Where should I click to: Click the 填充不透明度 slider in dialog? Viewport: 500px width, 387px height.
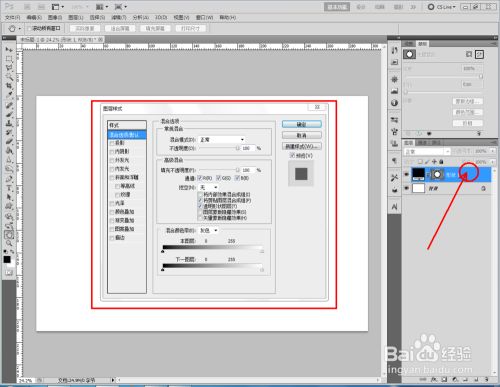(x=219, y=170)
